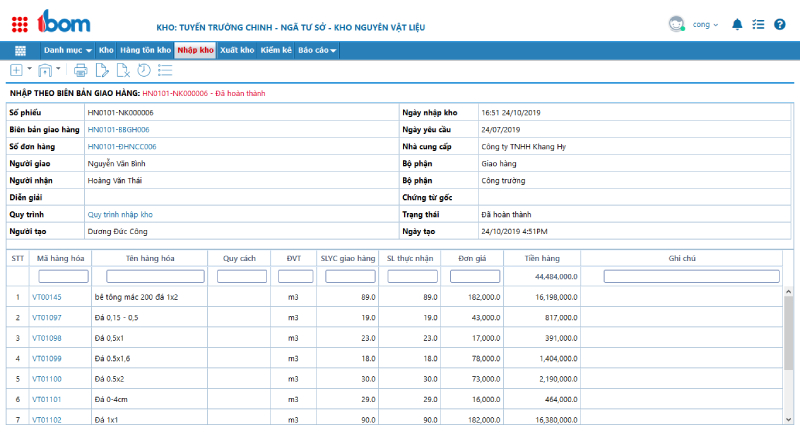Click creator name 'Dương Đức Công'

(x=117, y=231)
